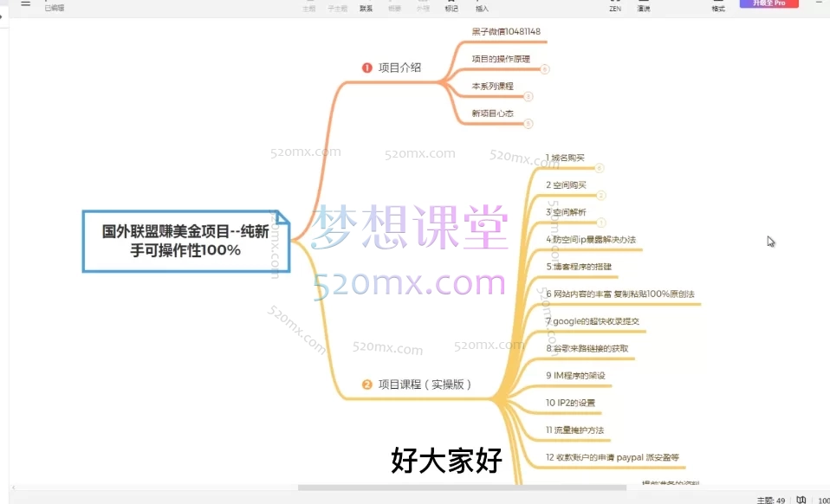830x504 pixels.
Task: Click the number 1 marker on 项目介绍
Action: click(366, 68)
